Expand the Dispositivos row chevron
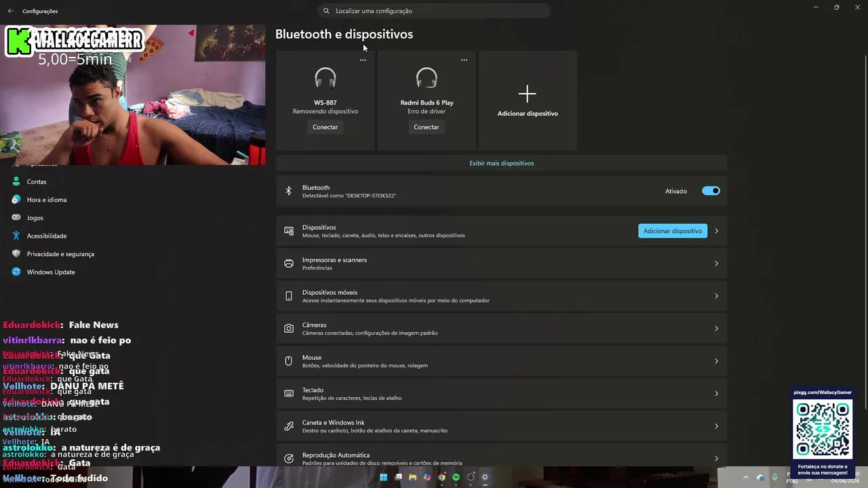 tap(716, 231)
